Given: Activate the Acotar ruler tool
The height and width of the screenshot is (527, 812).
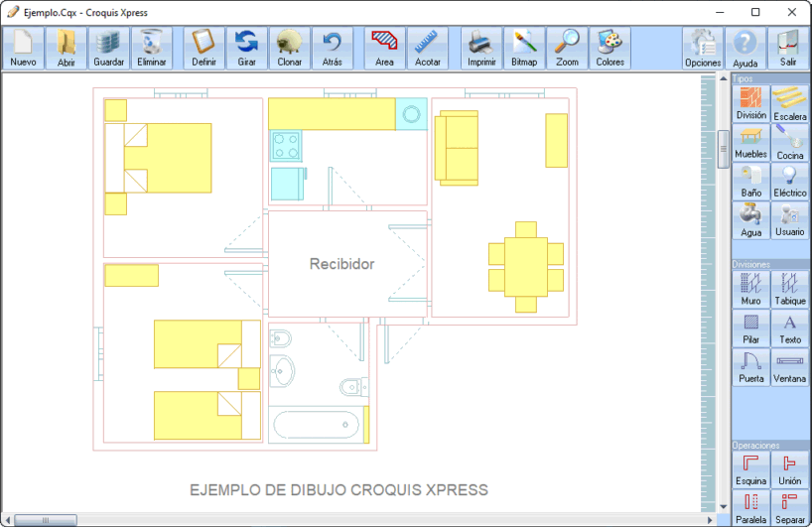Looking at the screenshot, I should pos(428,48).
